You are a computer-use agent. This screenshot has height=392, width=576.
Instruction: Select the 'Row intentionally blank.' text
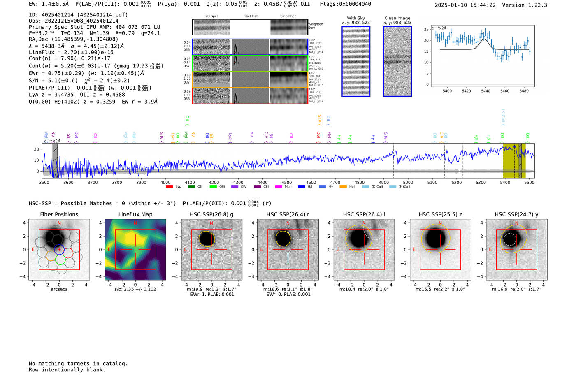[x=67, y=370]
